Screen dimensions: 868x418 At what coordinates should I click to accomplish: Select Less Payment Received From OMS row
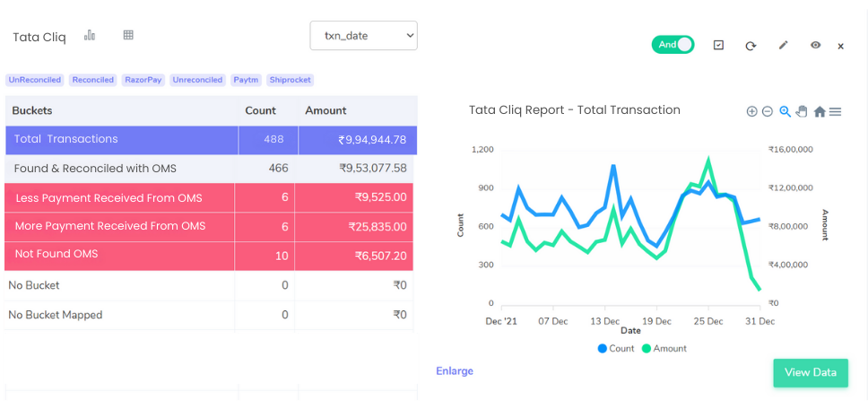click(209, 197)
